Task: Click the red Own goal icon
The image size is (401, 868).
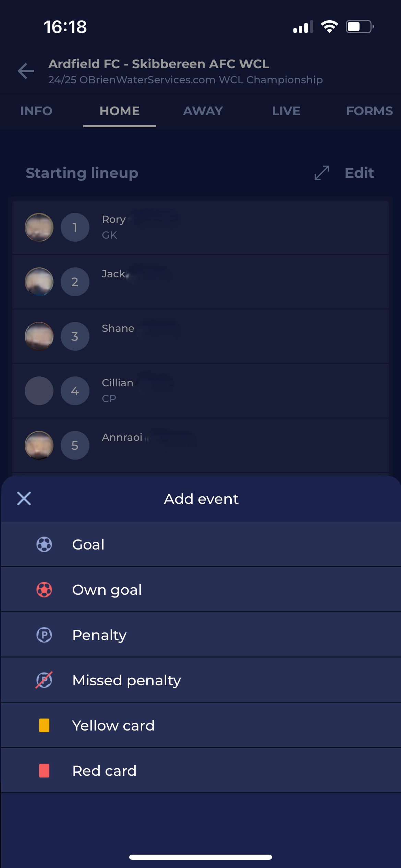Action: (x=44, y=590)
